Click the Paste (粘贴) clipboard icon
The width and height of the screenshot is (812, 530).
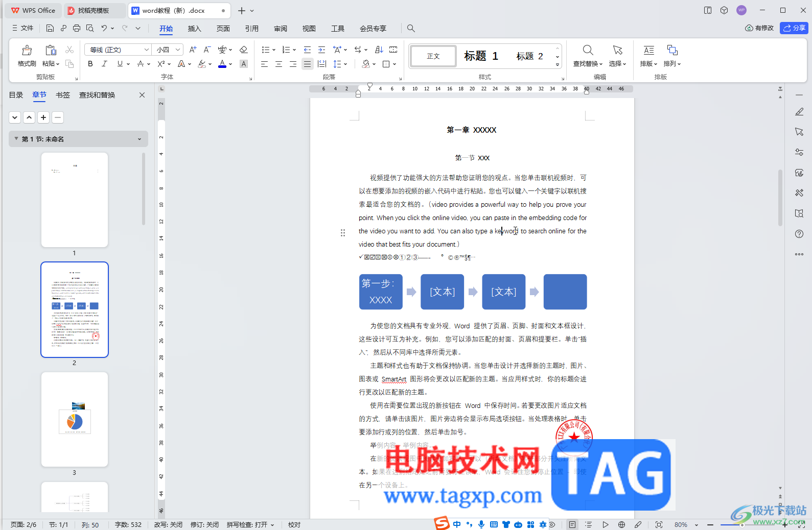(x=51, y=50)
